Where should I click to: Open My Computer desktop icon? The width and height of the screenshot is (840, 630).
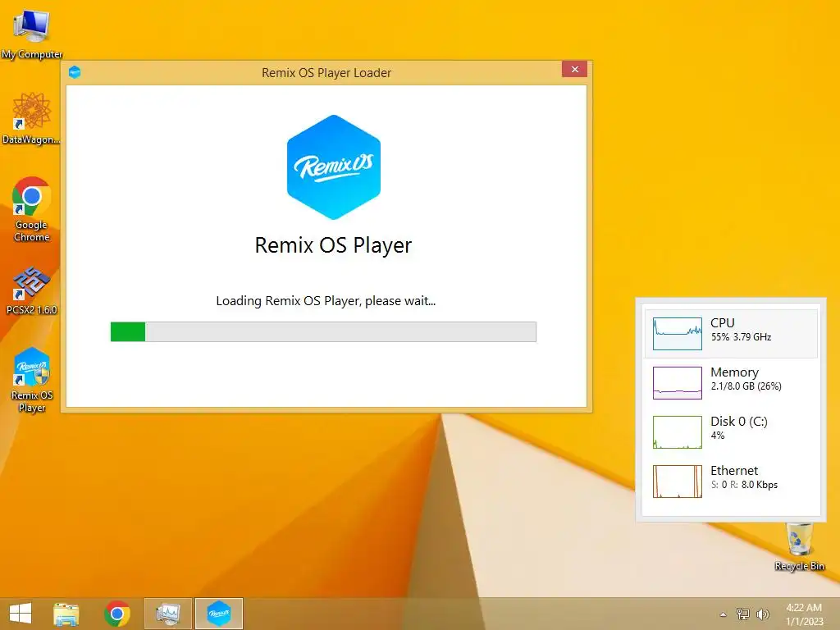pos(32,33)
